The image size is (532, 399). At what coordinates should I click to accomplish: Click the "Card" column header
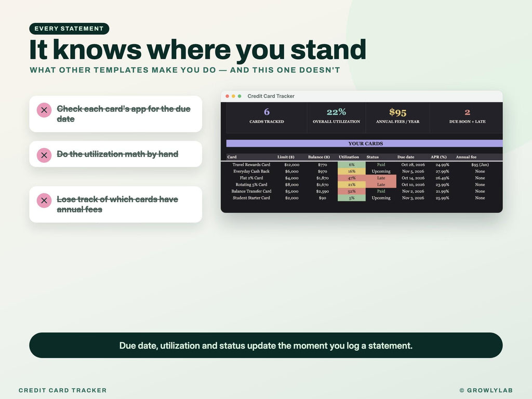click(232, 157)
